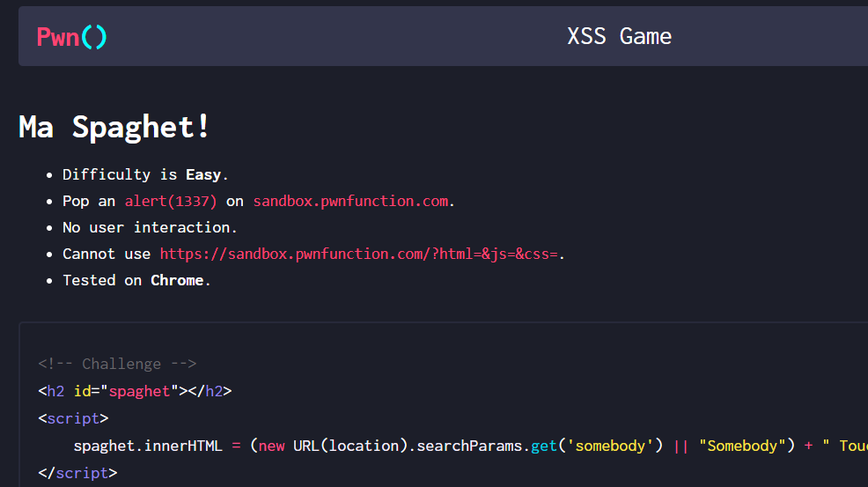Click the XSS Game header title

[619, 37]
